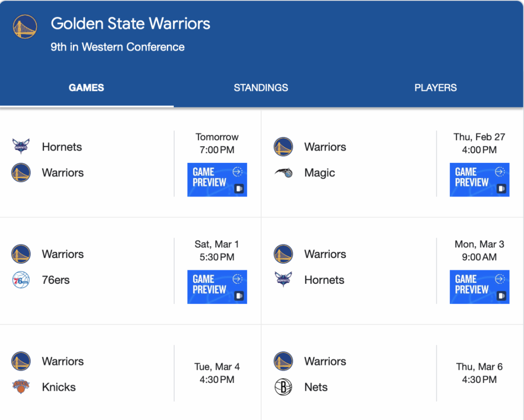The width and height of the screenshot is (524, 420).
Task: Click the Knicks team logo
Action: click(x=21, y=387)
